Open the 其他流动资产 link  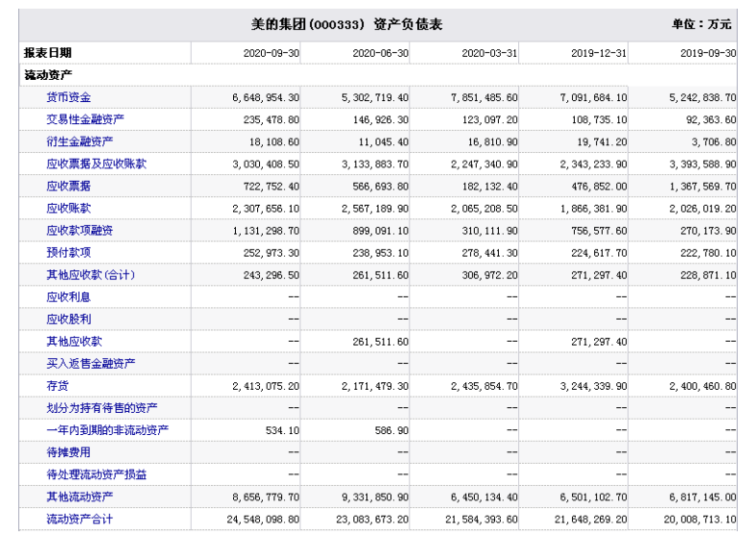[x=80, y=497]
